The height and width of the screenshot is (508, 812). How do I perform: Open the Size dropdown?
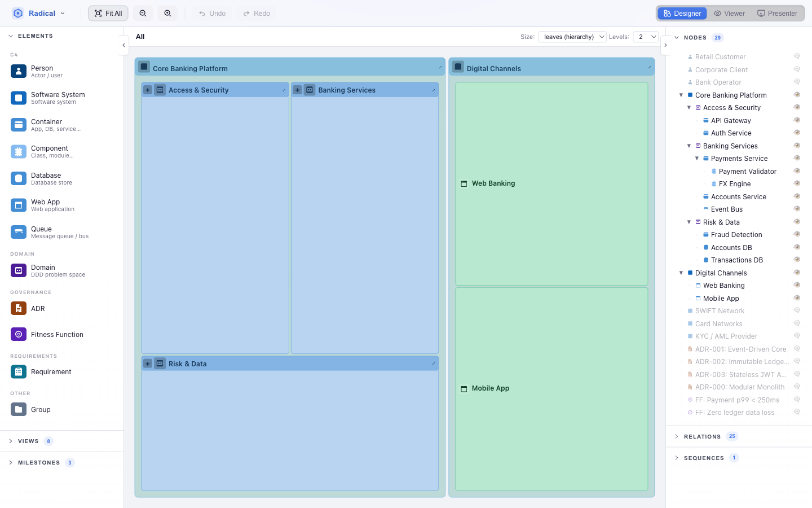(x=572, y=37)
